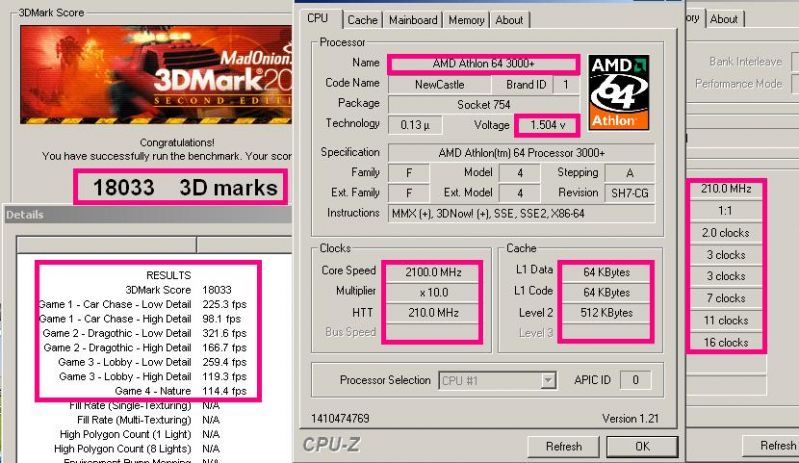Click Fill Rate (Single-Texturing) row

(144, 406)
